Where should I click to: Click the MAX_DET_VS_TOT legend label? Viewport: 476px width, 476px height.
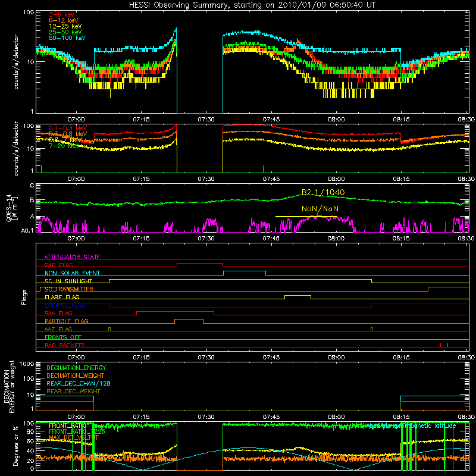(x=74, y=437)
